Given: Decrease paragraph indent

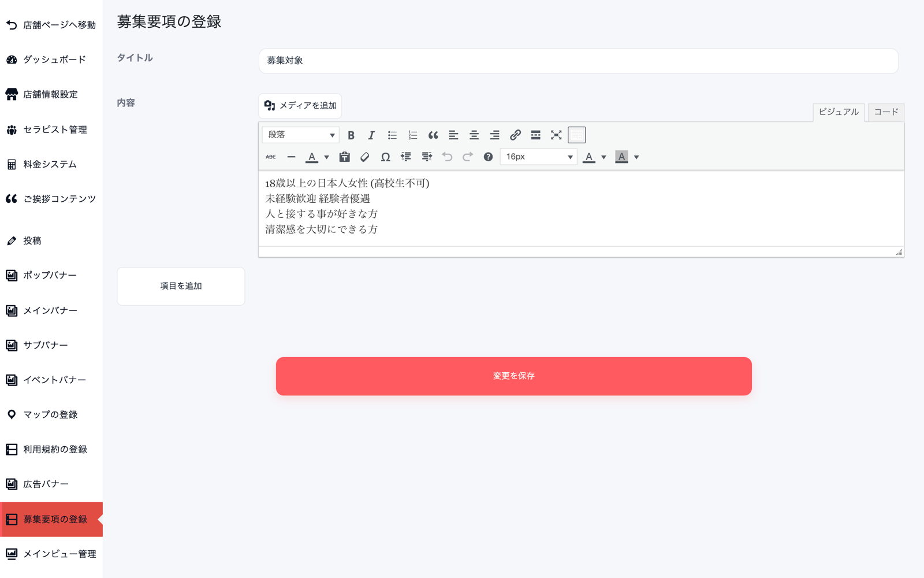Looking at the screenshot, I should click(x=406, y=157).
